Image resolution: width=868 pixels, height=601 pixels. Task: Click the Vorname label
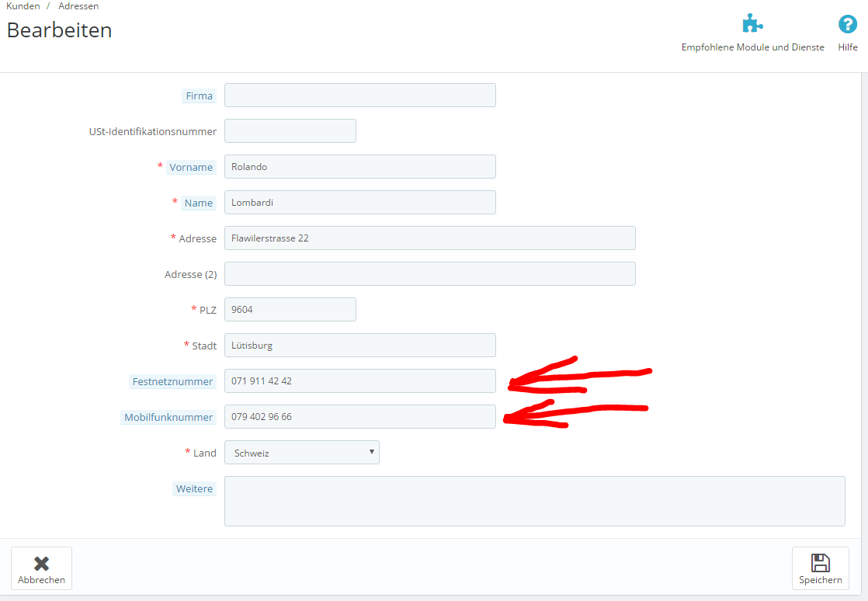[x=191, y=167]
